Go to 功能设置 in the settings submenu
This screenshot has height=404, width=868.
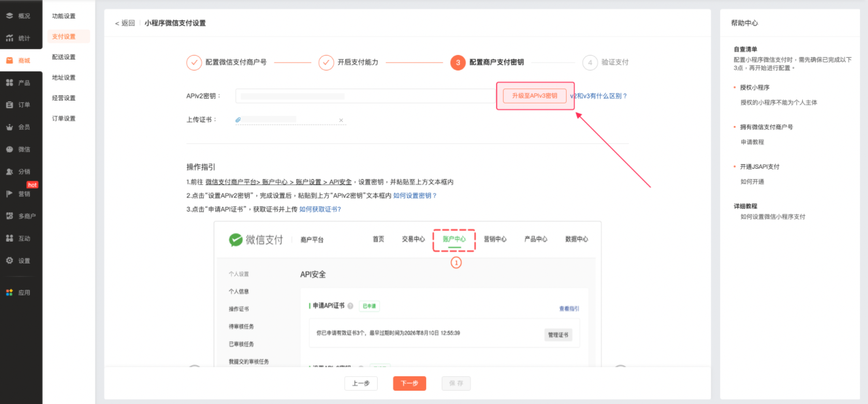click(x=64, y=16)
